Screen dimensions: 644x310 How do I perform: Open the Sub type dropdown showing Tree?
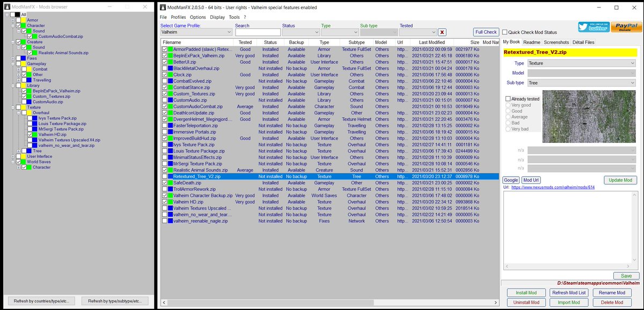point(581,83)
